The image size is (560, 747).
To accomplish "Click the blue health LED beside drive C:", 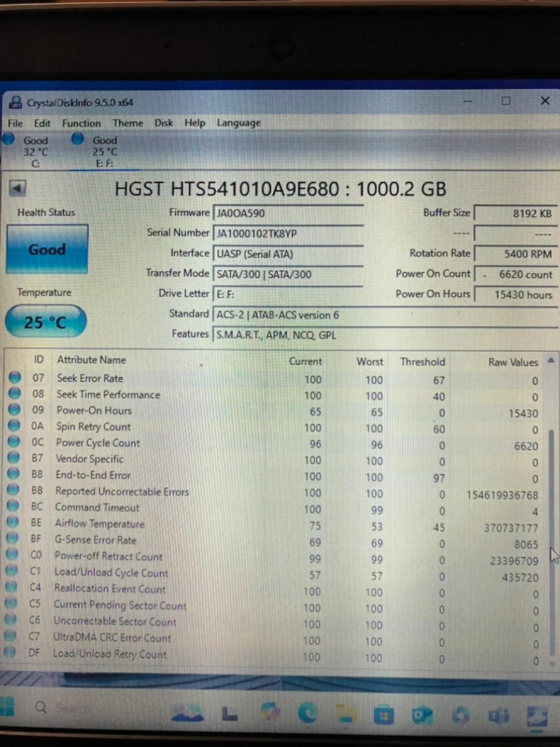I will (8, 139).
